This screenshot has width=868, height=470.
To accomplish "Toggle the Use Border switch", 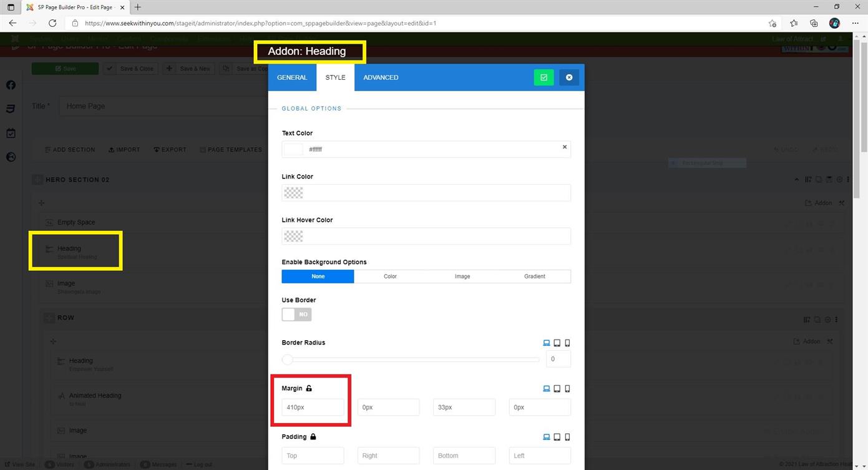I will (x=296, y=315).
